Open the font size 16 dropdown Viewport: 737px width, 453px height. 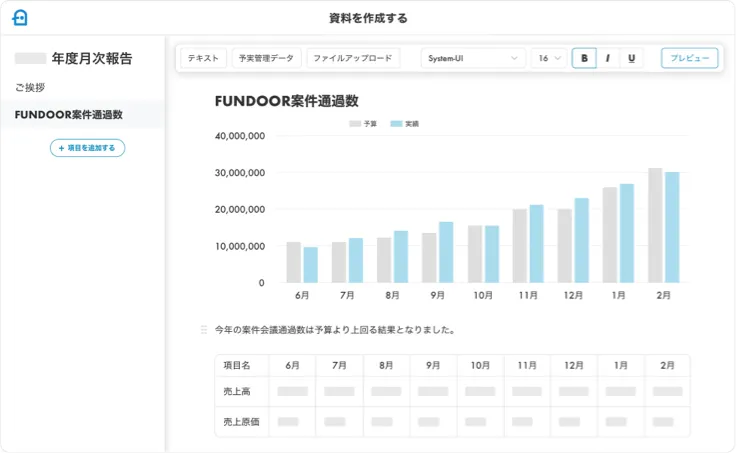click(x=549, y=58)
